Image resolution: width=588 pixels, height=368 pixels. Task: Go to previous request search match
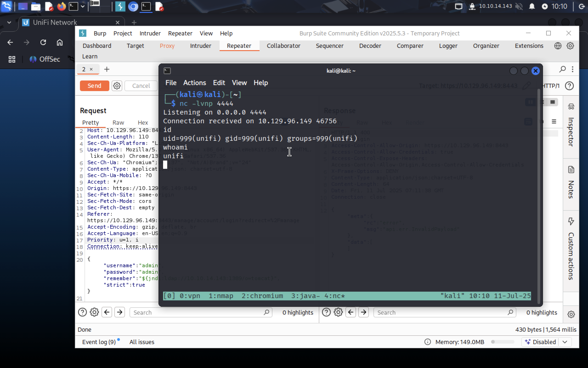[107, 312]
